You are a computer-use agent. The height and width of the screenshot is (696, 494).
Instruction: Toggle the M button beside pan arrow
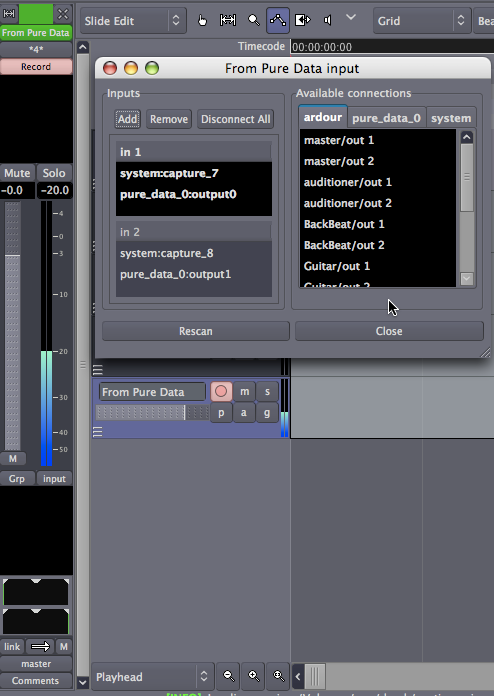pyautogui.click(x=63, y=647)
